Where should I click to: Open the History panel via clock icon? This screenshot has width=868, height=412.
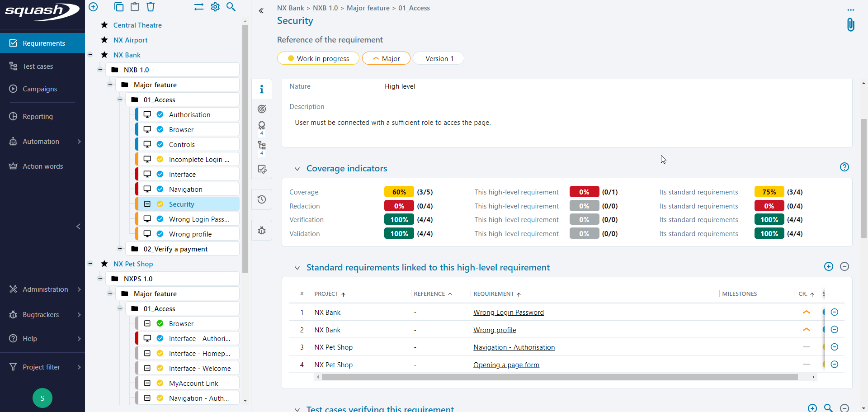[x=262, y=199]
